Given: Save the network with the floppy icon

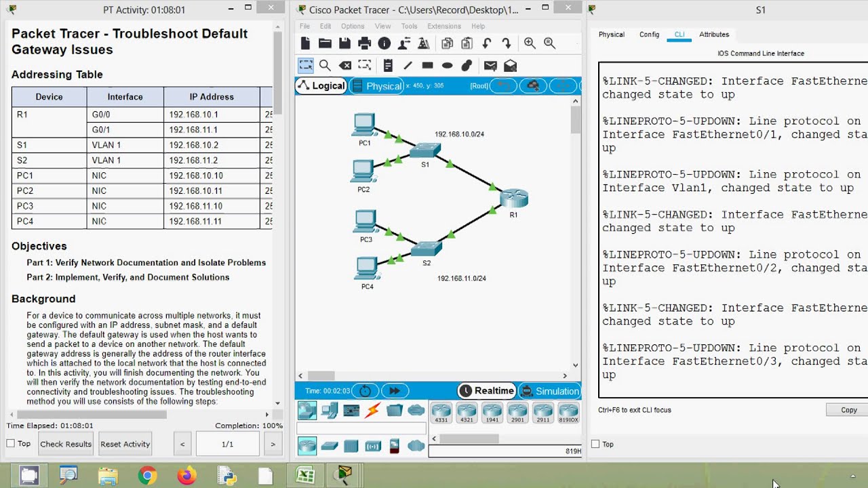Looking at the screenshot, I should pyautogui.click(x=344, y=43).
